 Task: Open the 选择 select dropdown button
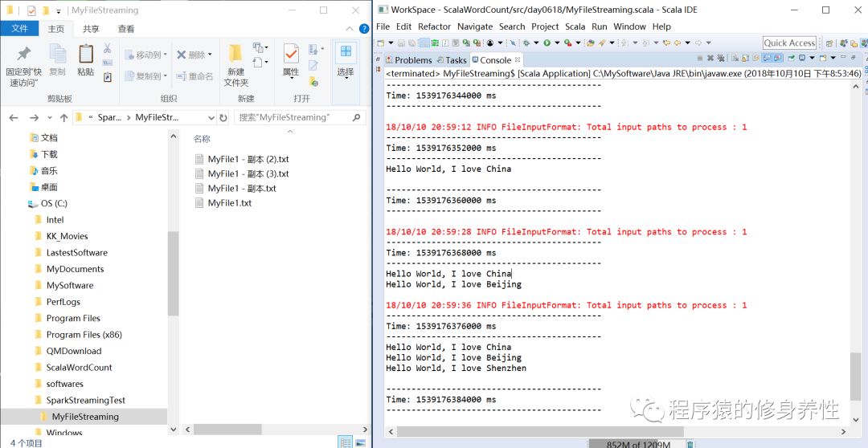[346, 61]
